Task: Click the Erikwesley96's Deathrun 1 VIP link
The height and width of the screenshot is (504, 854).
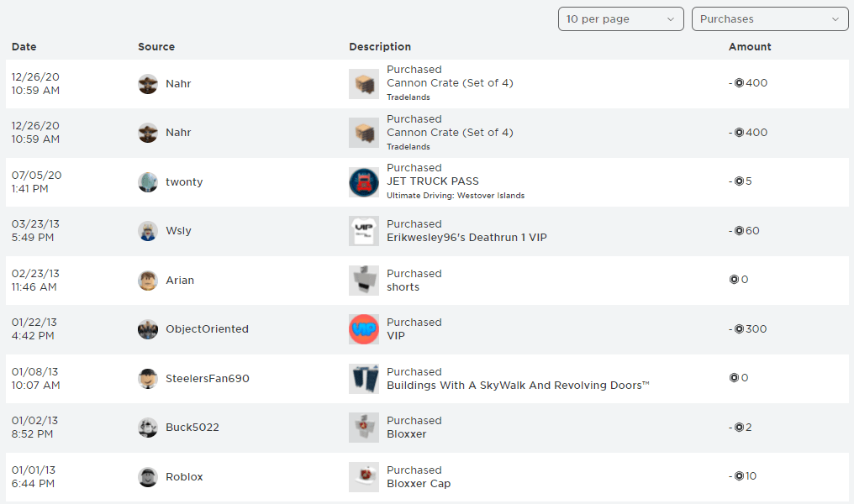Action: pos(467,238)
